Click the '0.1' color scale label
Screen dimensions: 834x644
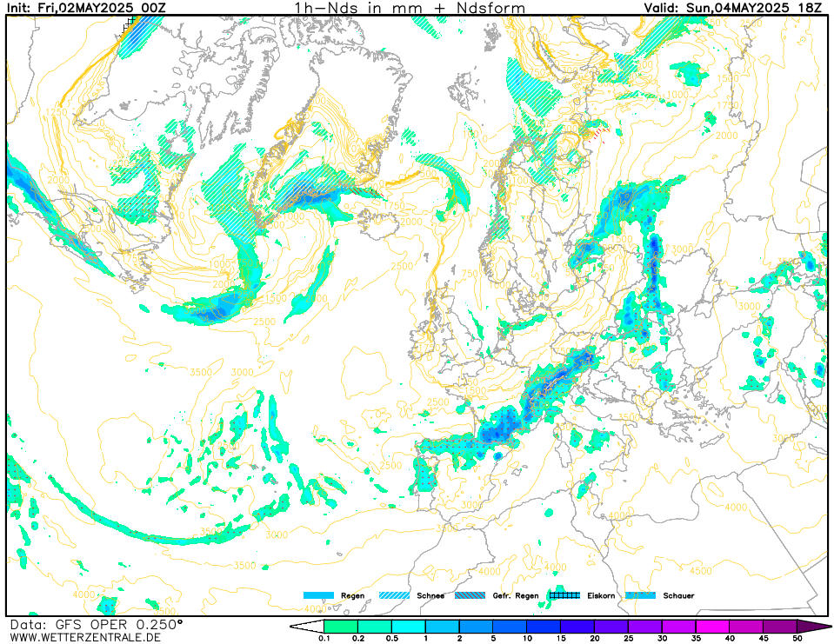[x=324, y=638]
